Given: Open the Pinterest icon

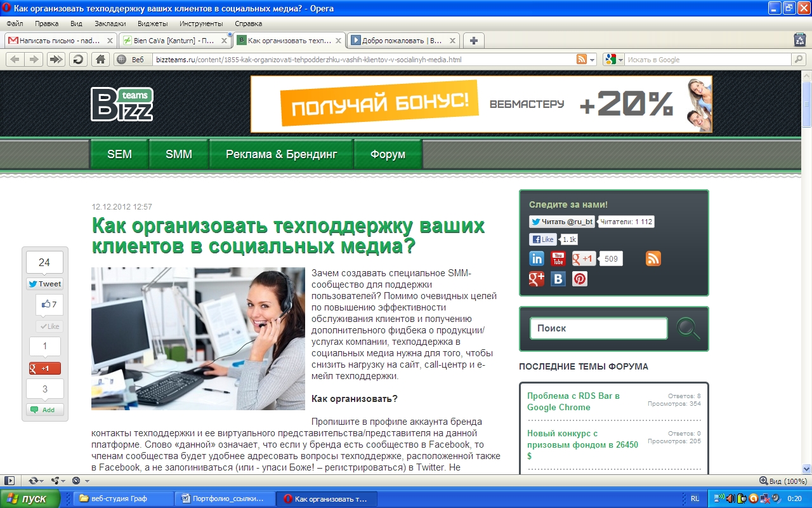Looking at the screenshot, I should tap(580, 279).
